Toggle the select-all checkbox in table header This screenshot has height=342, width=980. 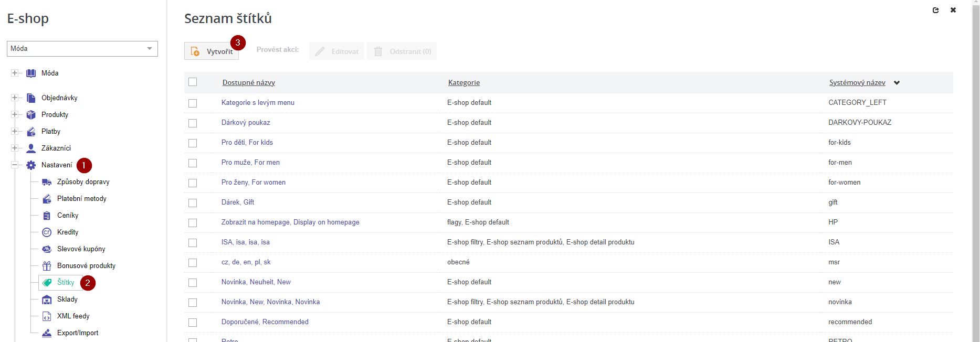pyautogui.click(x=193, y=82)
